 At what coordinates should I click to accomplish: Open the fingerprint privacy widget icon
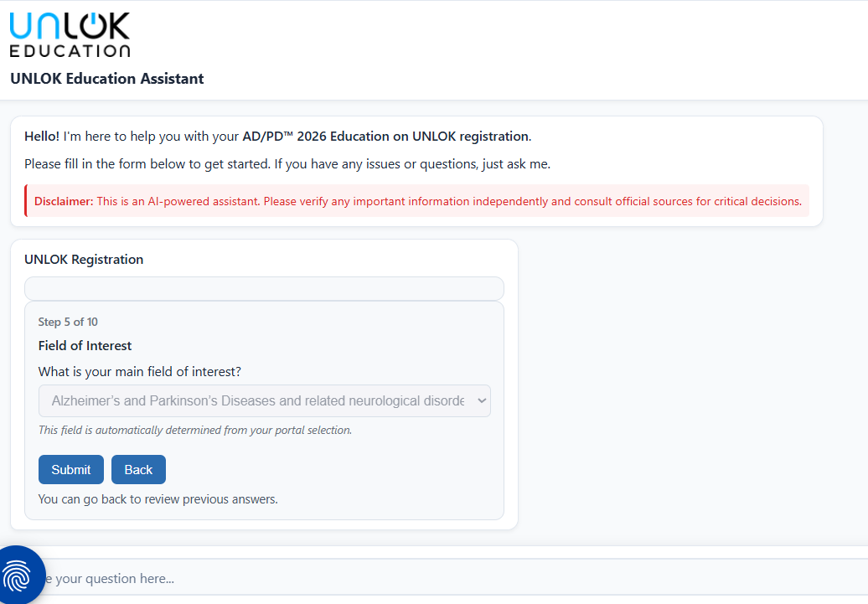[18, 575]
